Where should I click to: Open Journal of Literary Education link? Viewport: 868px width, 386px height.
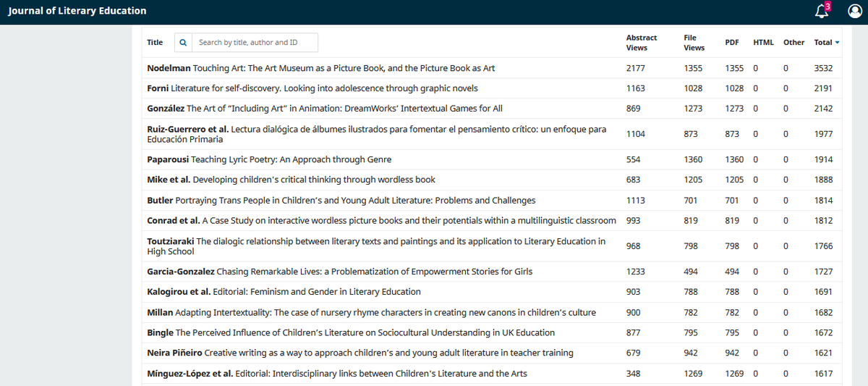[77, 11]
